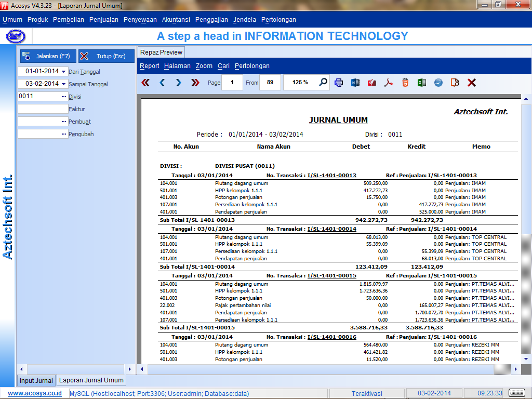
Task: Open Divisi lookup ellipsis button
Action: [64, 97]
